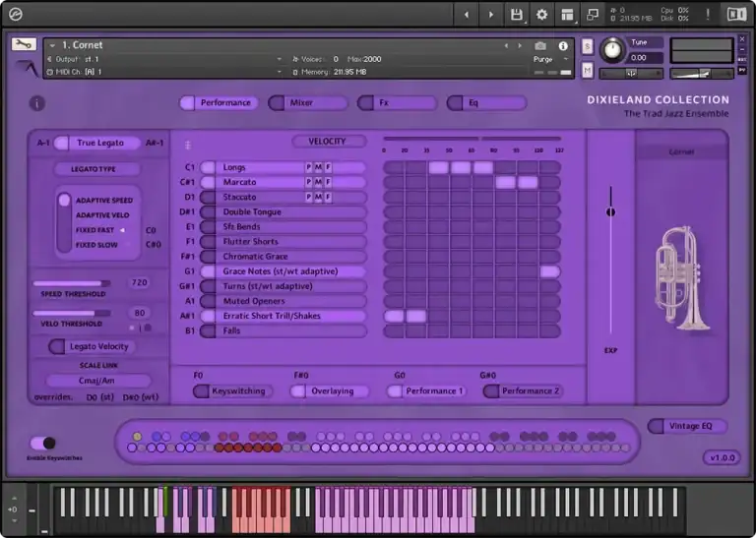The image size is (756, 538).
Task: Mute the instrument with the M button
Action: pos(587,70)
